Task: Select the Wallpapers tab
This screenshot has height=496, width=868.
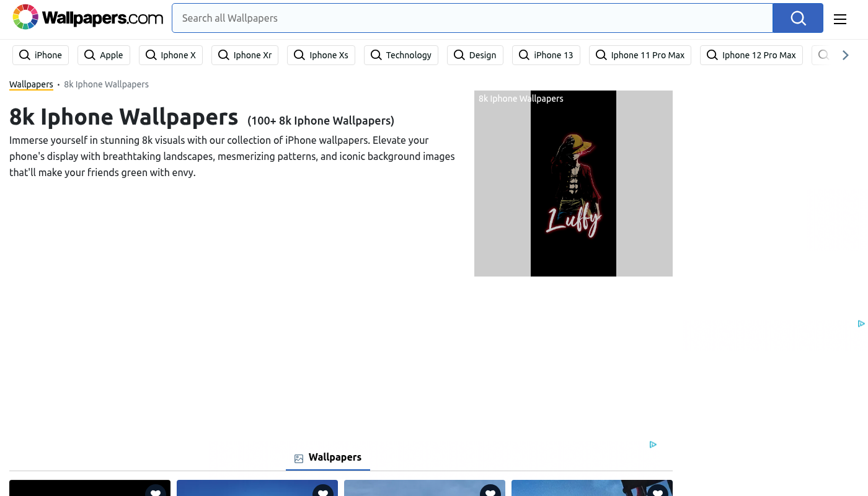Action: click(x=328, y=458)
